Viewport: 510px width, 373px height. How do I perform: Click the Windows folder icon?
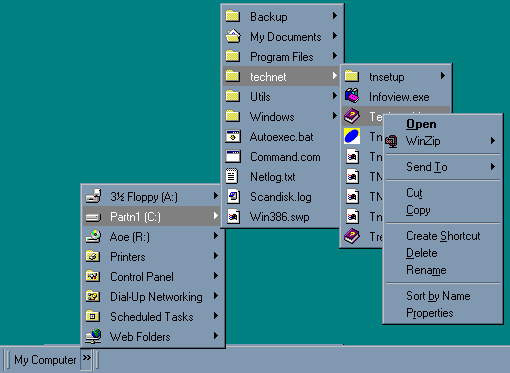233,116
